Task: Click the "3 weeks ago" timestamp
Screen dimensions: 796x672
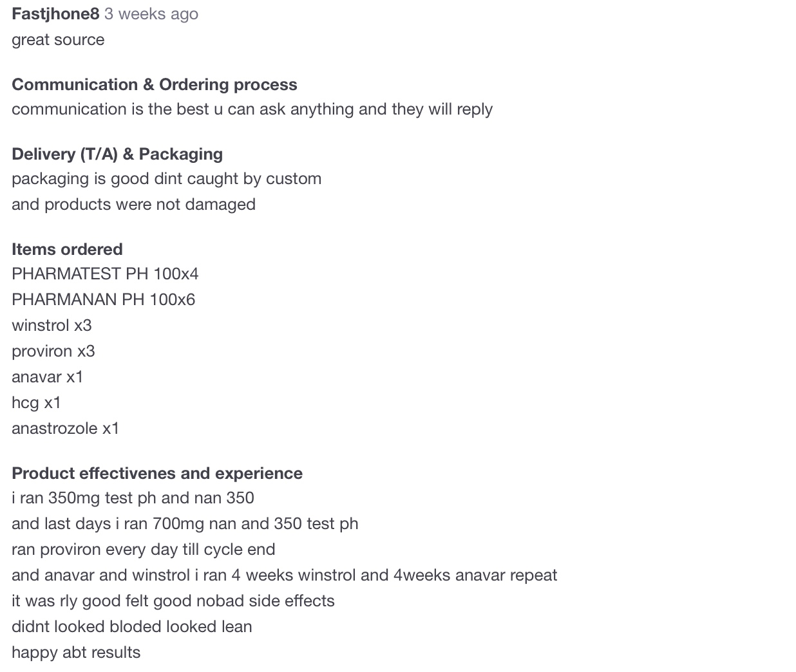Action: (151, 14)
